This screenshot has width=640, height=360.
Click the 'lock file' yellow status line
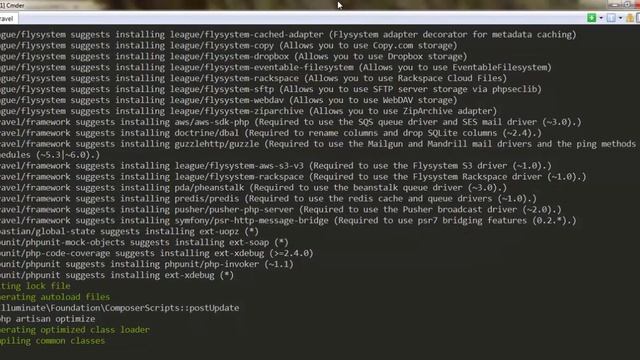35,287
